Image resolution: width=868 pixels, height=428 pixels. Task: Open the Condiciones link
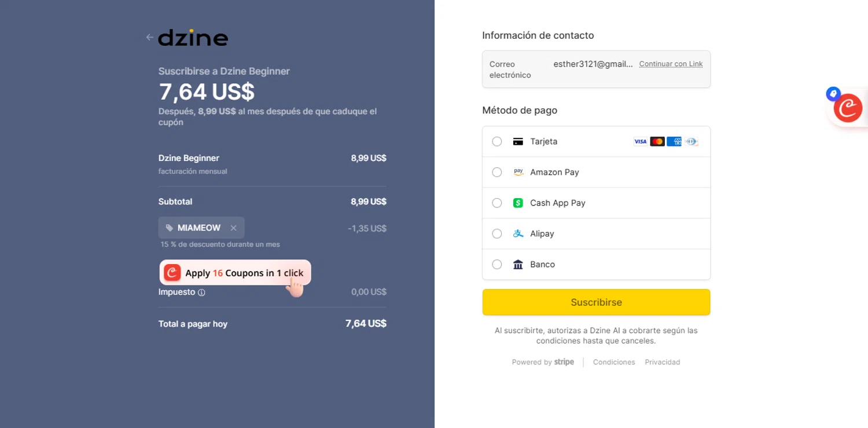614,362
